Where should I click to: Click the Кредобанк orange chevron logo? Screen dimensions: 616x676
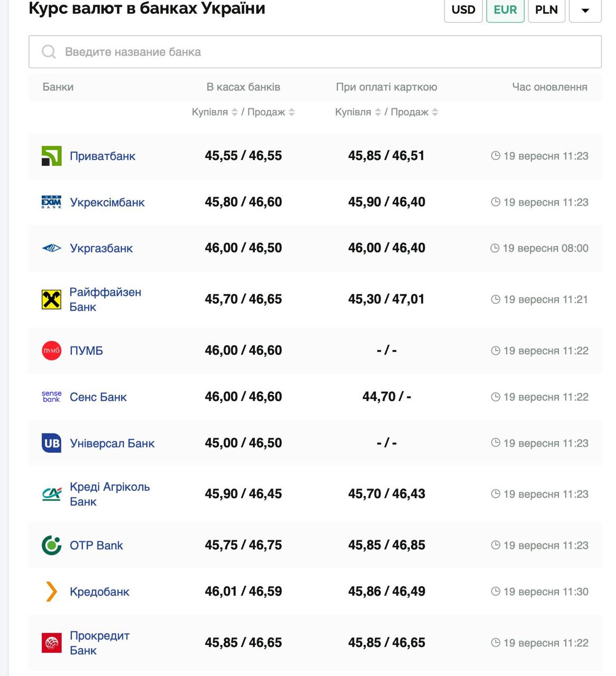click(x=52, y=591)
